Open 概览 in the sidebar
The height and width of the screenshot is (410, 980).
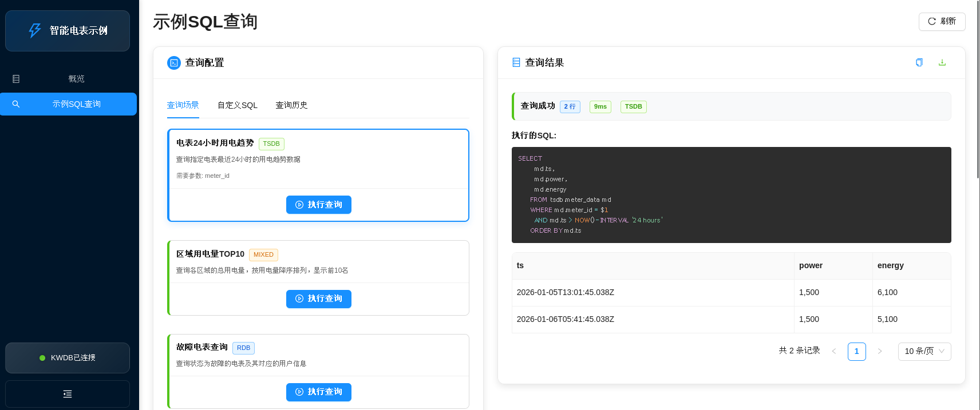(69, 79)
